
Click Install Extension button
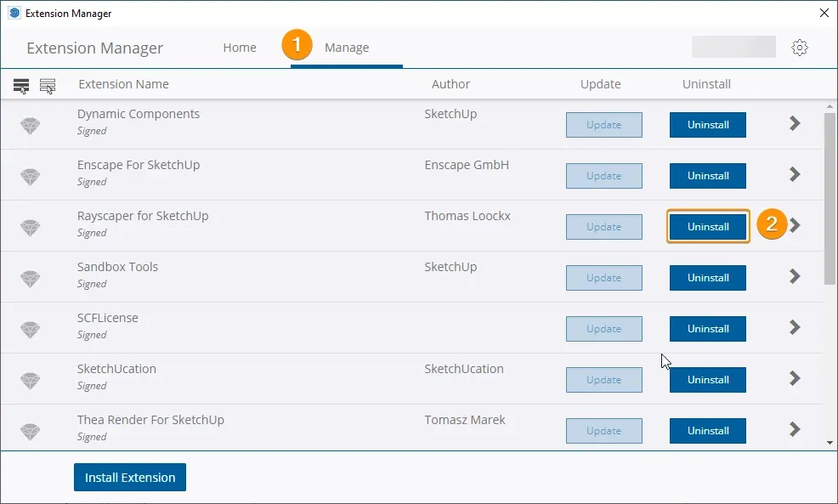point(130,478)
